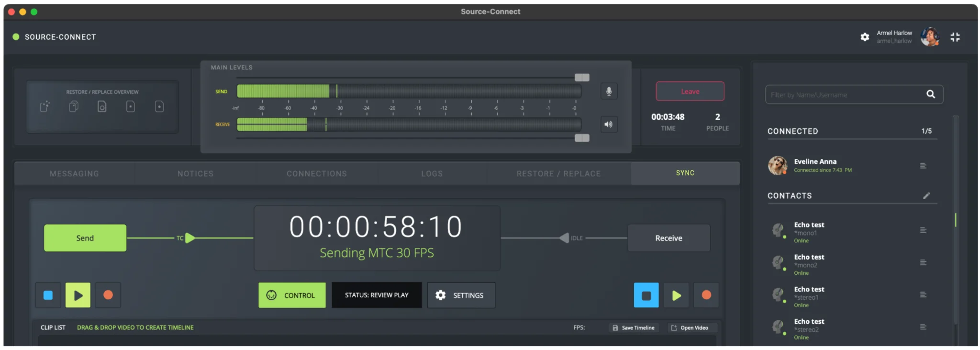980x350 pixels.
Task: Click the 00:03:48 session time
Action: 668,117
